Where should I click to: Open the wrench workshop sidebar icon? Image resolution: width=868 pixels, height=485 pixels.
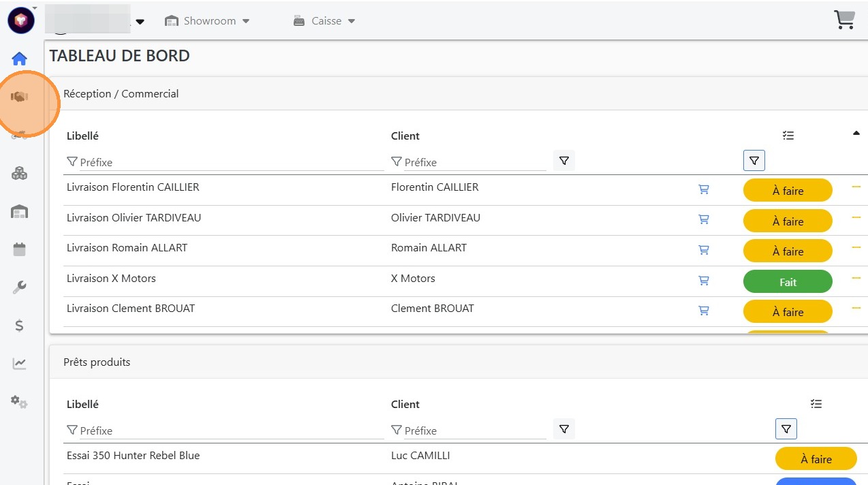click(19, 287)
